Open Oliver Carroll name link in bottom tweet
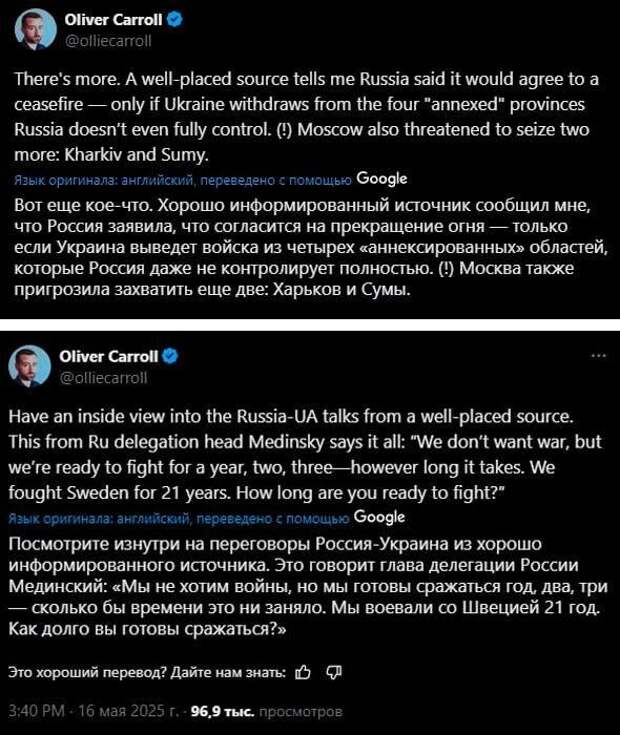 [109, 356]
